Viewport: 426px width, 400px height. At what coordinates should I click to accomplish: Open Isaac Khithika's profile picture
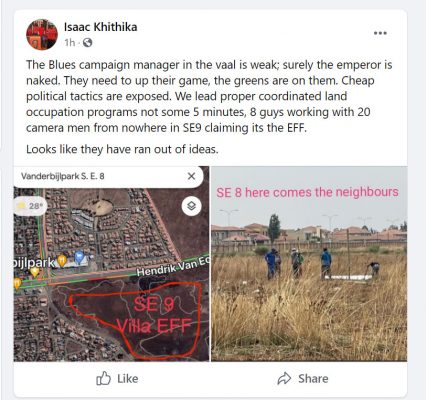(42, 35)
